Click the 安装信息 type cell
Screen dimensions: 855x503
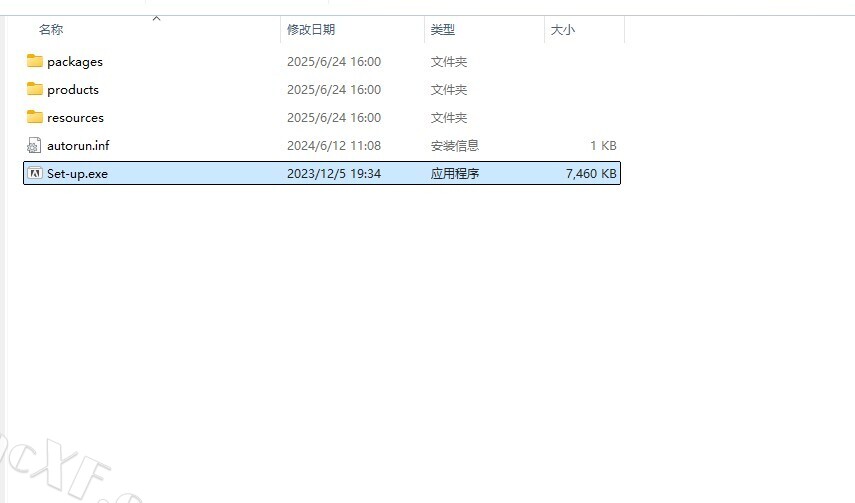pos(455,146)
